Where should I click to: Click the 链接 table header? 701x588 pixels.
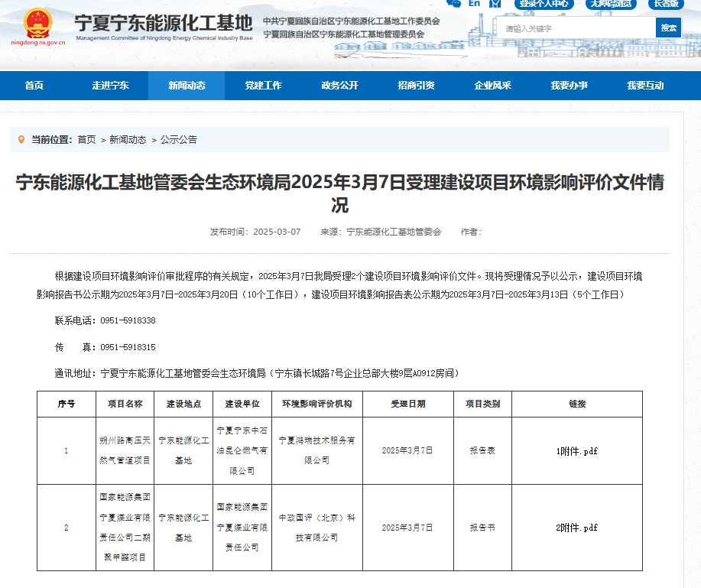point(577,404)
